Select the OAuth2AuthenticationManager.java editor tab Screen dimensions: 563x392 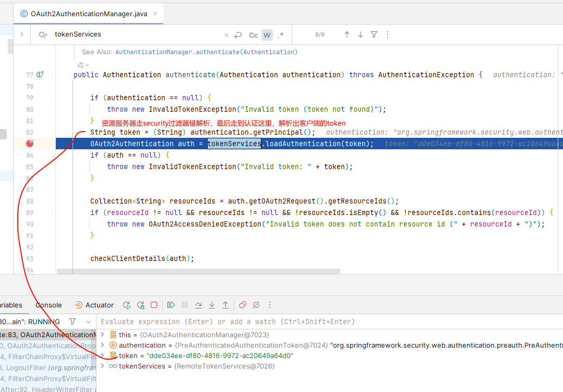tap(89, 14)
